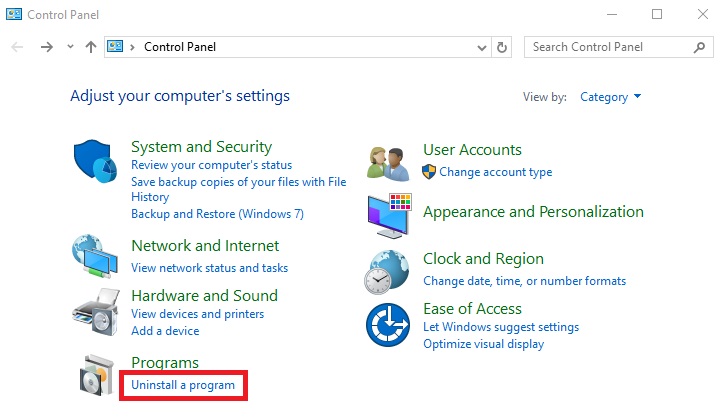The width and height of the screenshot is (720, 420).
Task: Open recent locations dropdown arrow
Action: pyautogui.click(x=70, y=47)
